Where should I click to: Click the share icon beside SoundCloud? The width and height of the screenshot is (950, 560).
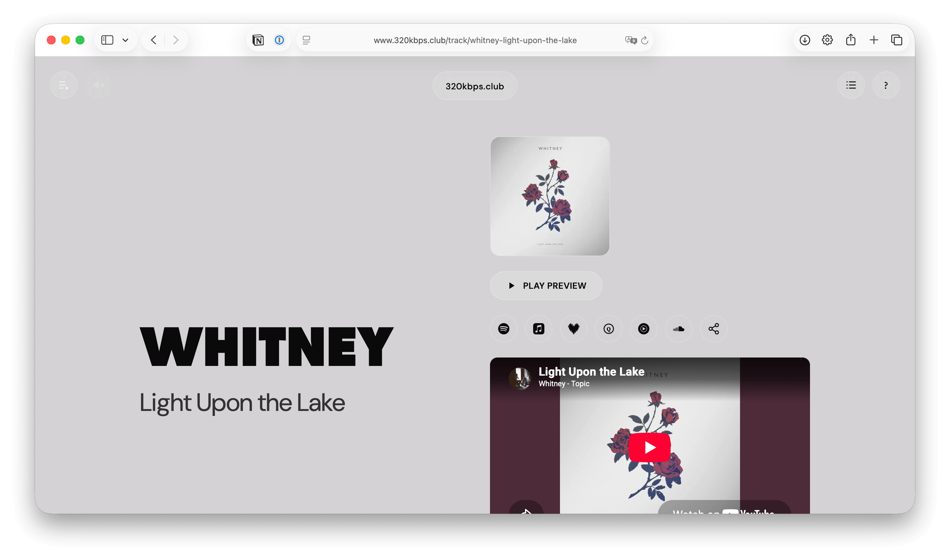[713, 329]
